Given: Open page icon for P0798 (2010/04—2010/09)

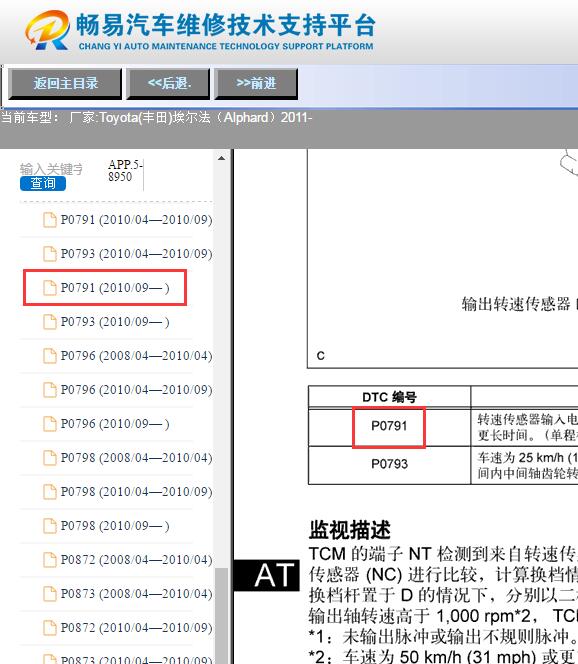Looking at the screenshot, I should [x=50, y=492].
